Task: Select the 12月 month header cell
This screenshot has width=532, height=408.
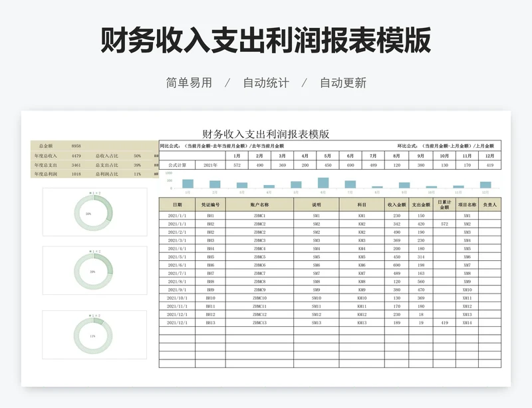Action: 489,156
